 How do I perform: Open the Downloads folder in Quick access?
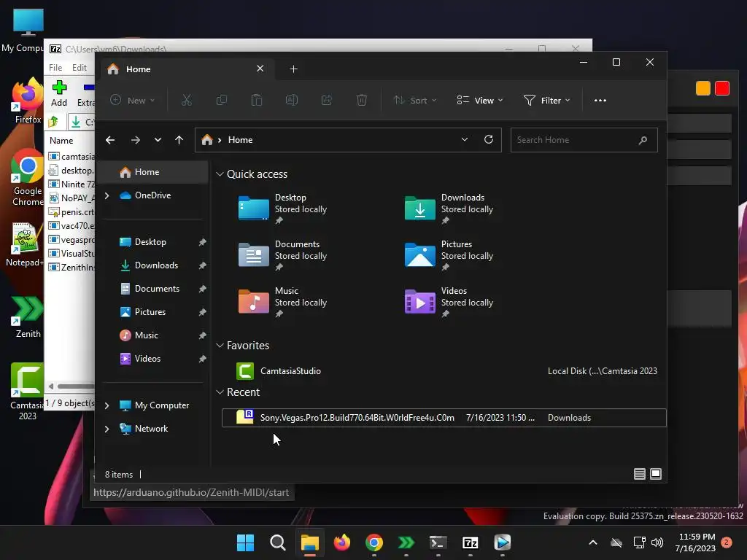(449, 209)
